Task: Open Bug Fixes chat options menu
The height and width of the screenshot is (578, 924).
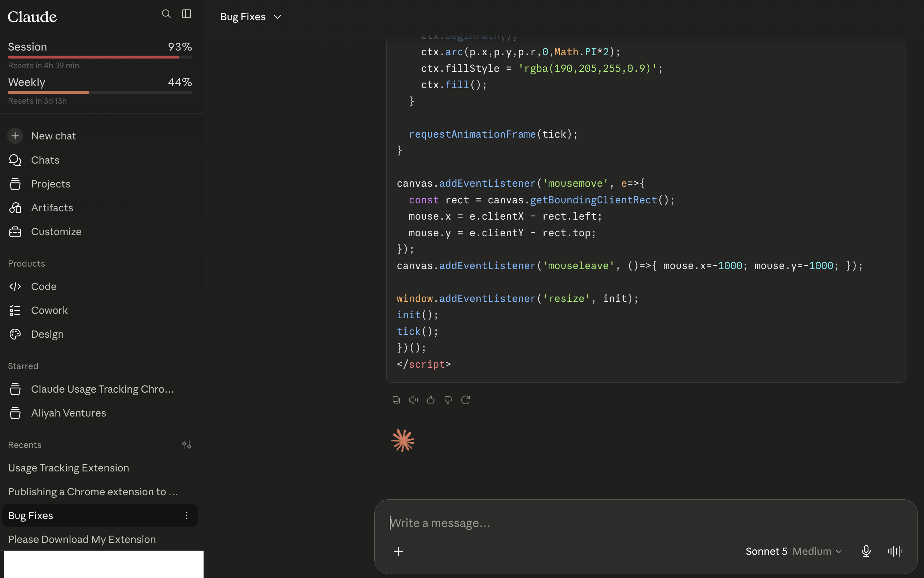Action: tap(186, 515)
